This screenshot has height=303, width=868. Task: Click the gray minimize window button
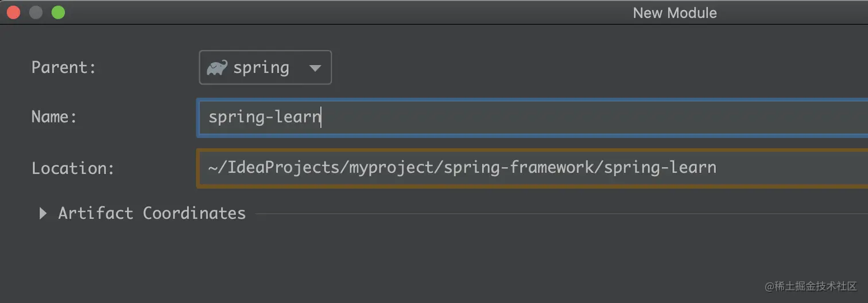(x=36, y=12)
